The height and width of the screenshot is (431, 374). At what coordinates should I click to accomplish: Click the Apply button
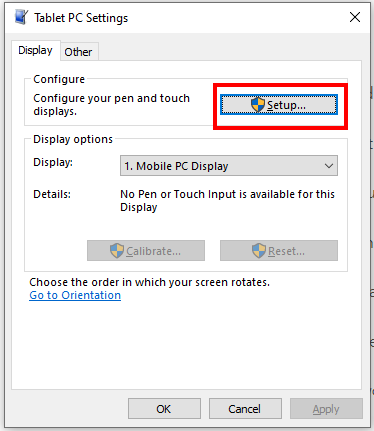326,409
